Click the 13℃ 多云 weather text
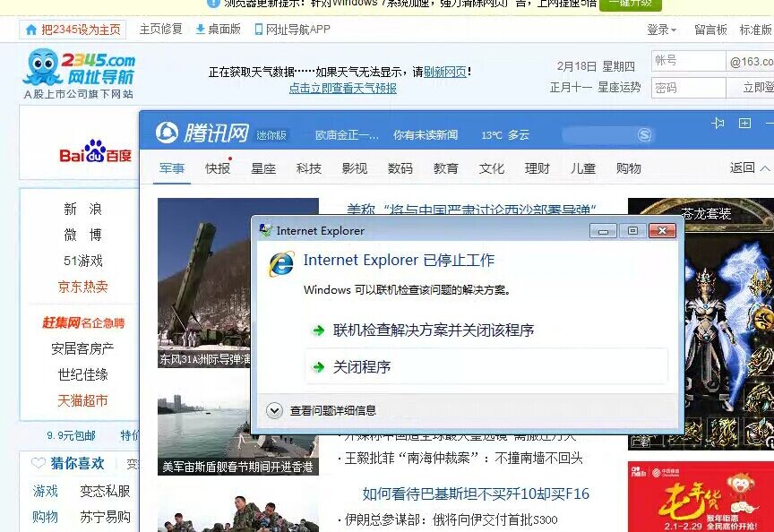This screenshot has height=532, width=774. (505, 134)
